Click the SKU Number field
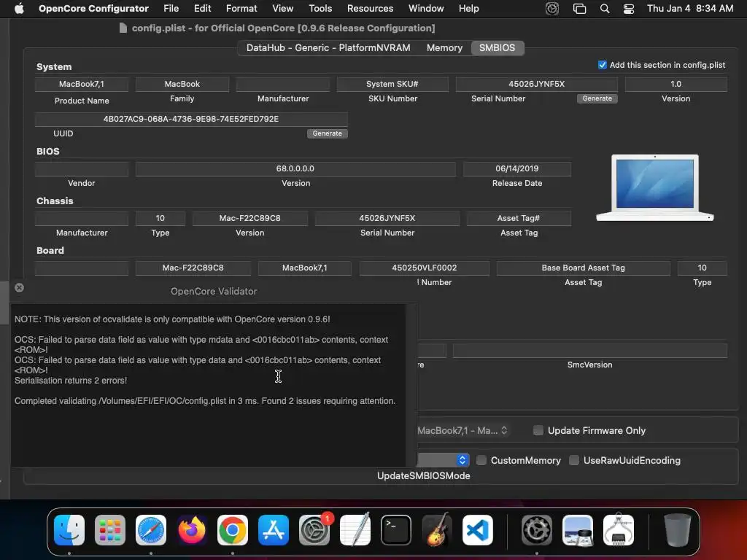 coord(392,85)
